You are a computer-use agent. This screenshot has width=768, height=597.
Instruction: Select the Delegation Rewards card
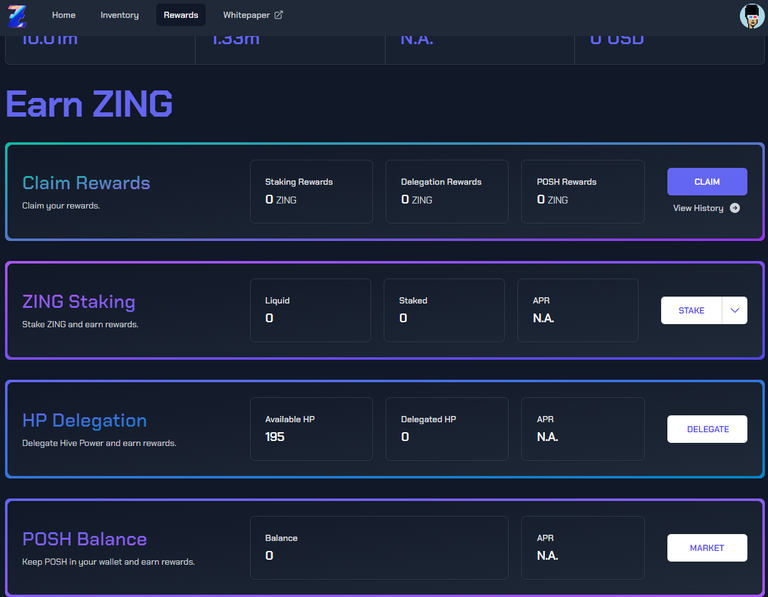click(x=447, y=191)
